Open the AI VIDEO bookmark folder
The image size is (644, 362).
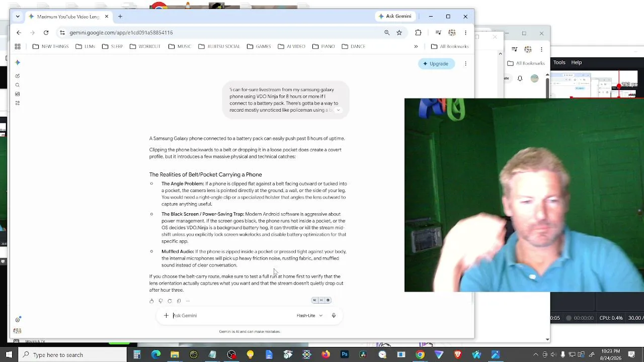[x=291, y=46]
